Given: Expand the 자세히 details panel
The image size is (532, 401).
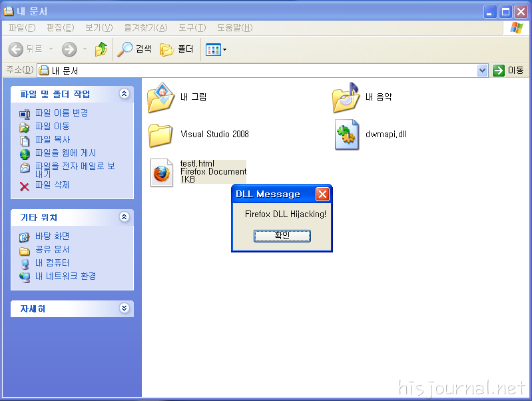Looking at the screenshot, I should pyautogui.click(x=125, y=308).
